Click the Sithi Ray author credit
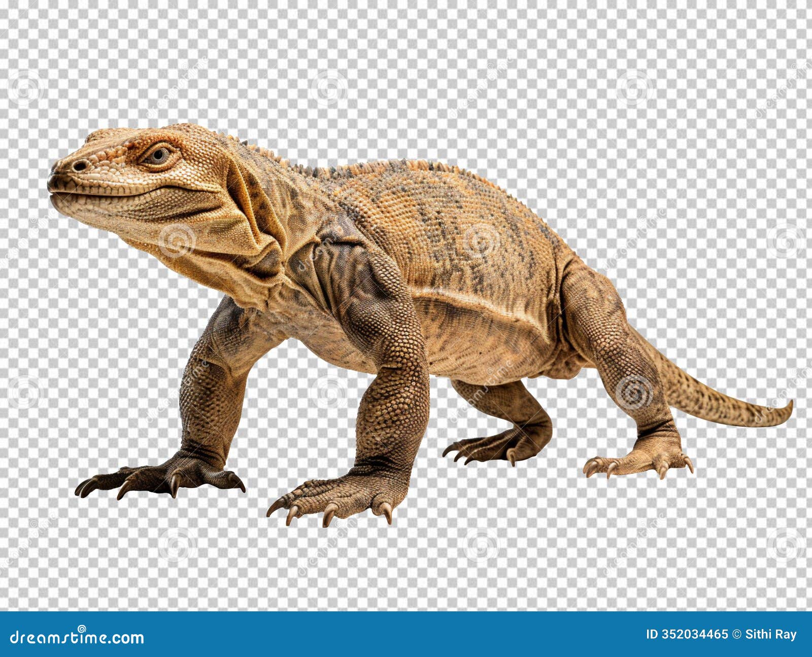The height and width of the screenshot is (657, 812). pos(771,633)
